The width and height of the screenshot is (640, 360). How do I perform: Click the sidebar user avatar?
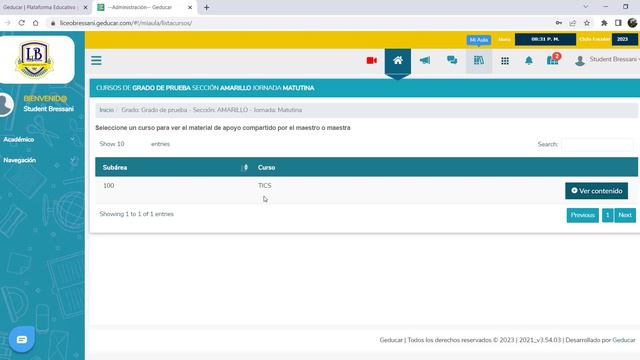tap(6, 104)
